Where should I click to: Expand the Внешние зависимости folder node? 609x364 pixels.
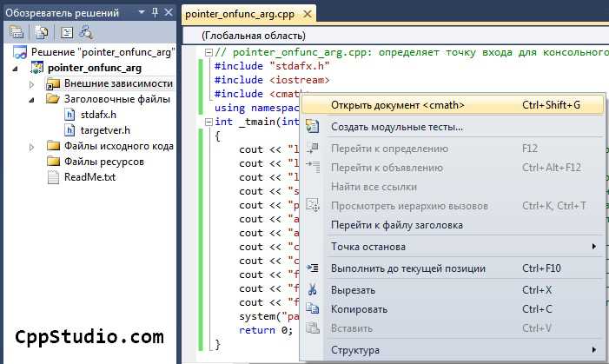tap(32, 84)
